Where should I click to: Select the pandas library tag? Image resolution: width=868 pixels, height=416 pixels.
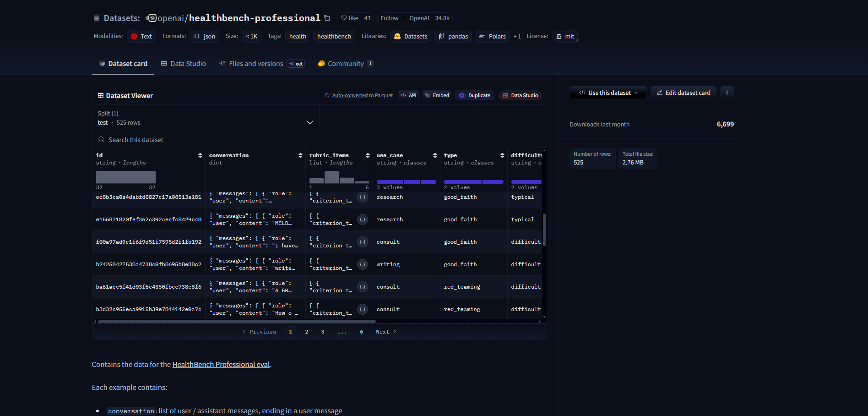tap(453, 36)
